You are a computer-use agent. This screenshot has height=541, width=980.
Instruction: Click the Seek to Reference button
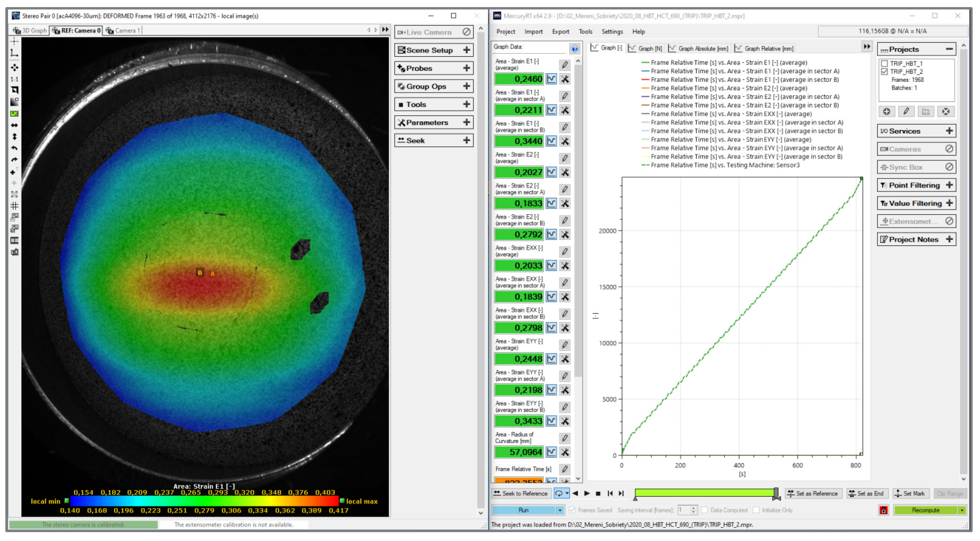[521, 493]
